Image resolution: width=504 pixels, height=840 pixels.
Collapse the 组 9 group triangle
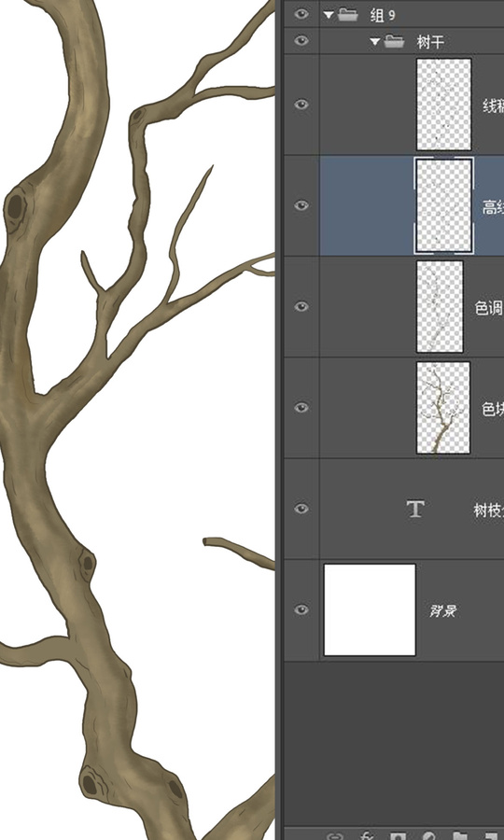(x=328, y=15)
